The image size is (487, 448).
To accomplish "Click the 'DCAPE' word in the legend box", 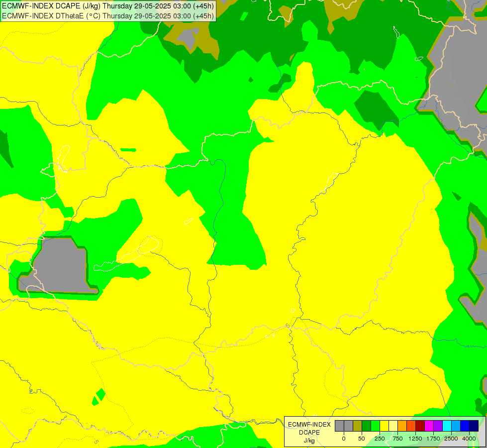I will tap(309, 433).
